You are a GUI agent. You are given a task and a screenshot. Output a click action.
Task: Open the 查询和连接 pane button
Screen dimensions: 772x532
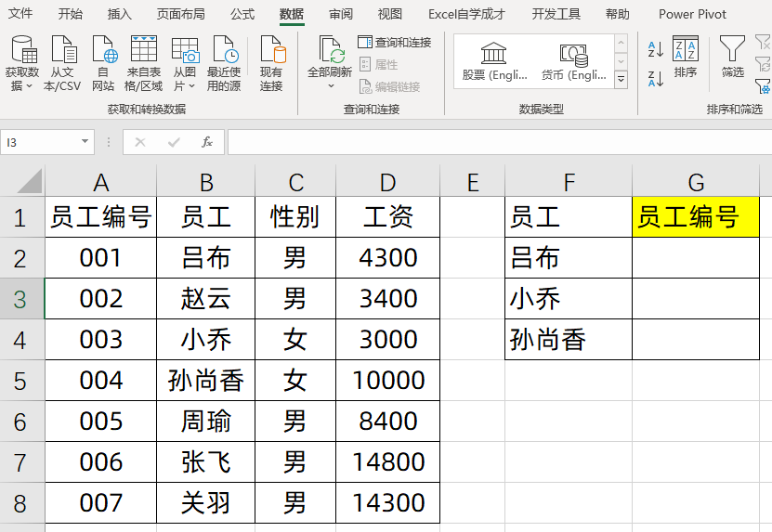click(395, 43)
